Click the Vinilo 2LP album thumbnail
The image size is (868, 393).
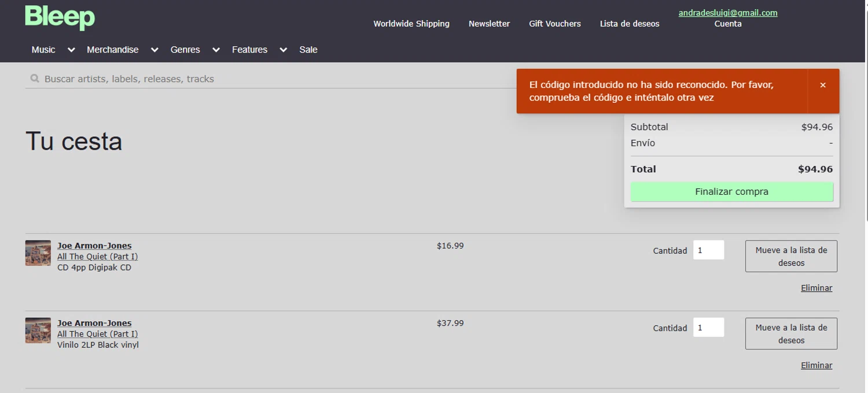(x=38, y=331)
